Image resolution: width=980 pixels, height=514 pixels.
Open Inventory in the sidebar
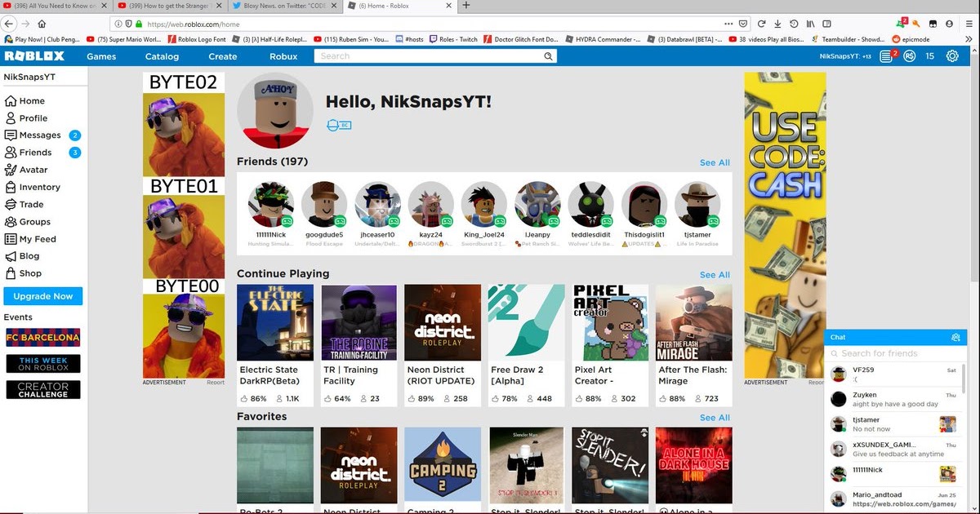coord(32,187)
